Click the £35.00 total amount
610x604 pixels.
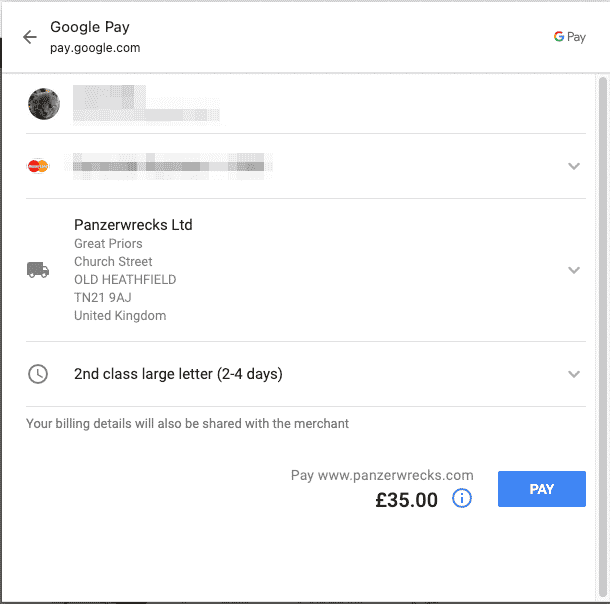tap(406, 500)
